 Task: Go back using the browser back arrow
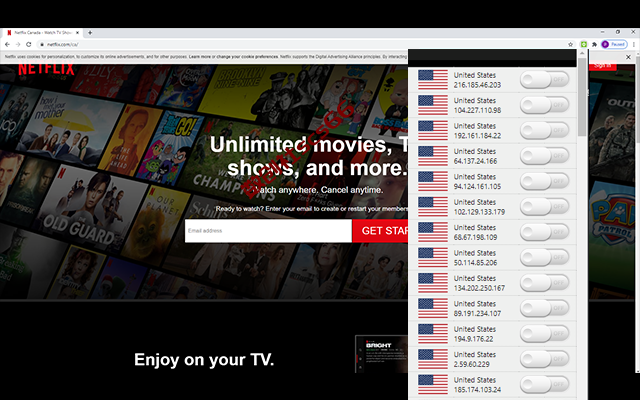click(7, 44)
